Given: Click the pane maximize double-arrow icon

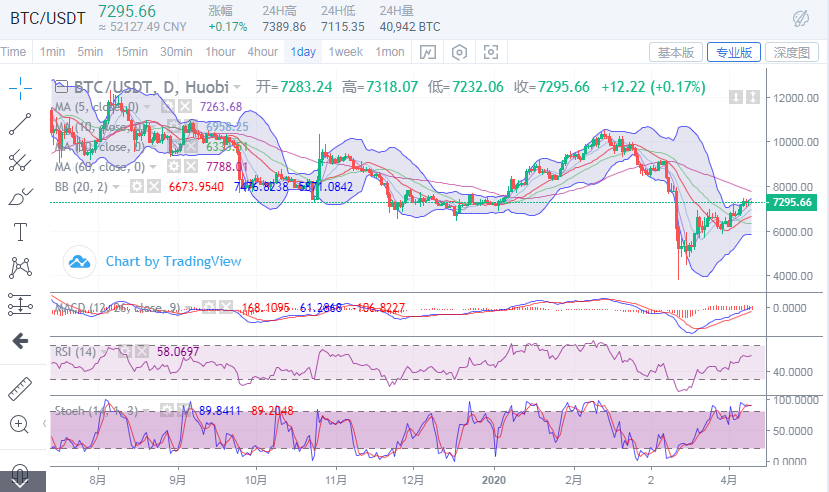Looking at the screenshot, I should coord(753,97).
